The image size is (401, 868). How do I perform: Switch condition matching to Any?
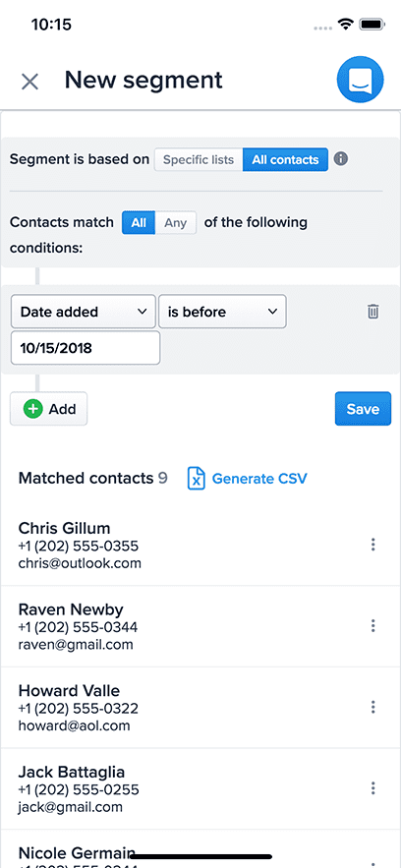176,223
